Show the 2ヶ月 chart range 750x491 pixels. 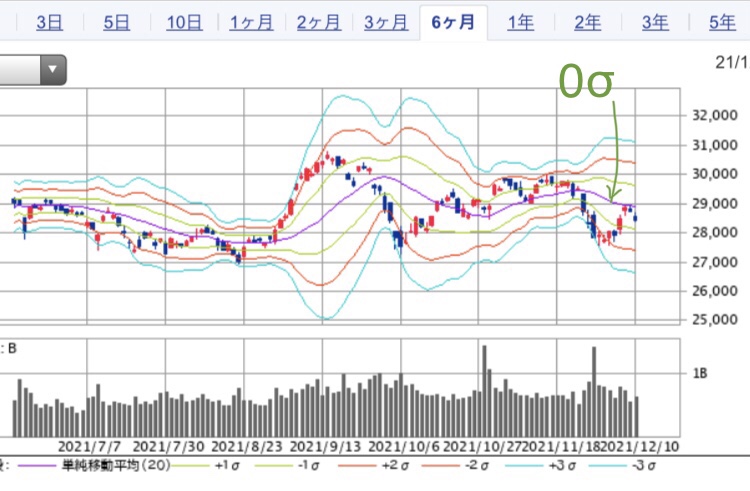(318, 22)
